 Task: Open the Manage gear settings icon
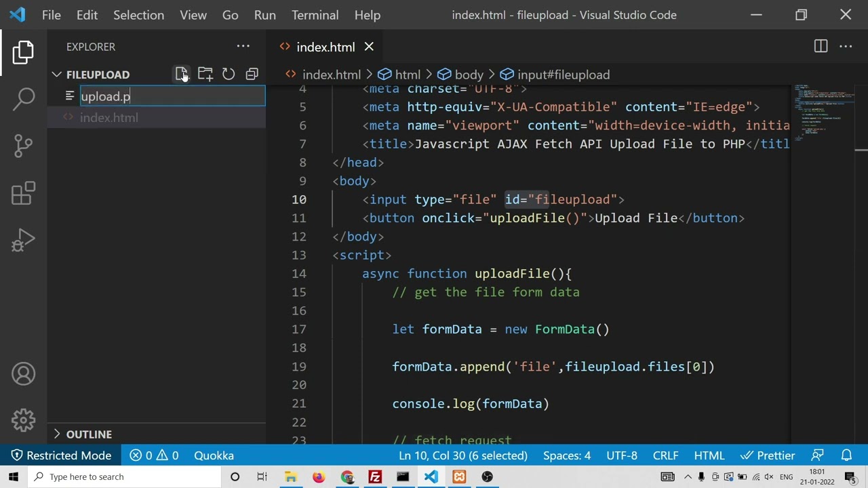[x=23, y=420]
